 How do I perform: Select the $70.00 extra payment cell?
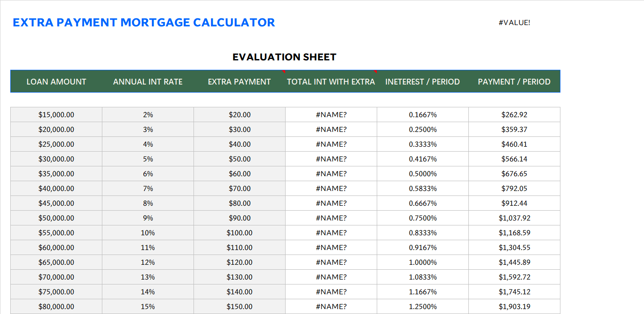tap(240, 188)
